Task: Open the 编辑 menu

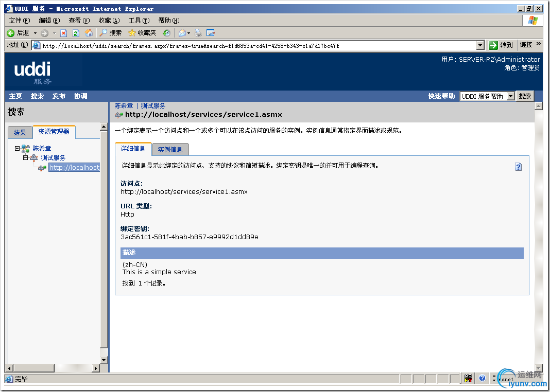Action: point(49,21)
